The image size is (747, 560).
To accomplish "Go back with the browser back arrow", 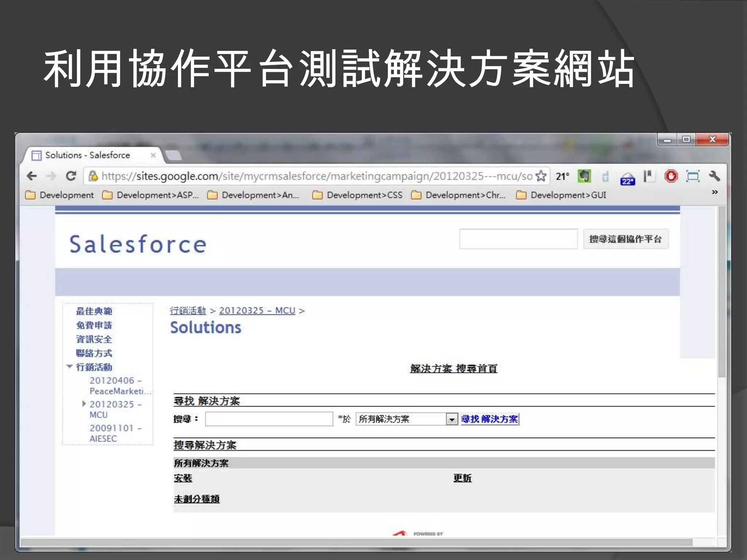I will (32, 176).
